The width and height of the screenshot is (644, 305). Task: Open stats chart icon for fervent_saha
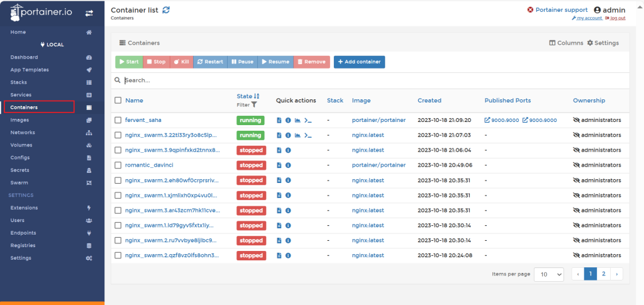click(x=297, y=120)
